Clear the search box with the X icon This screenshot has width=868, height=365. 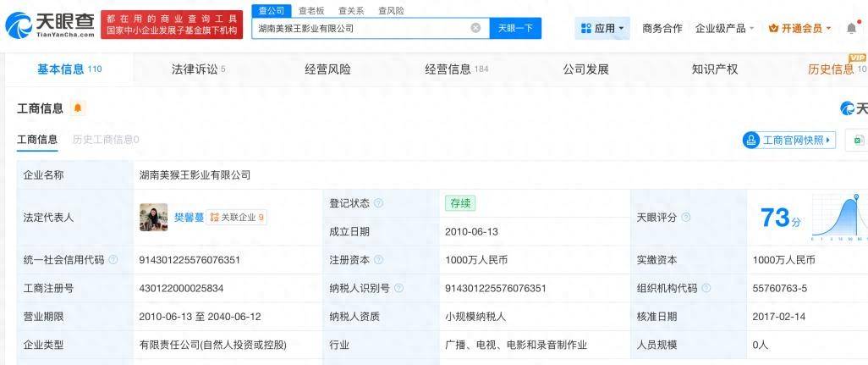tap(475, 28)
